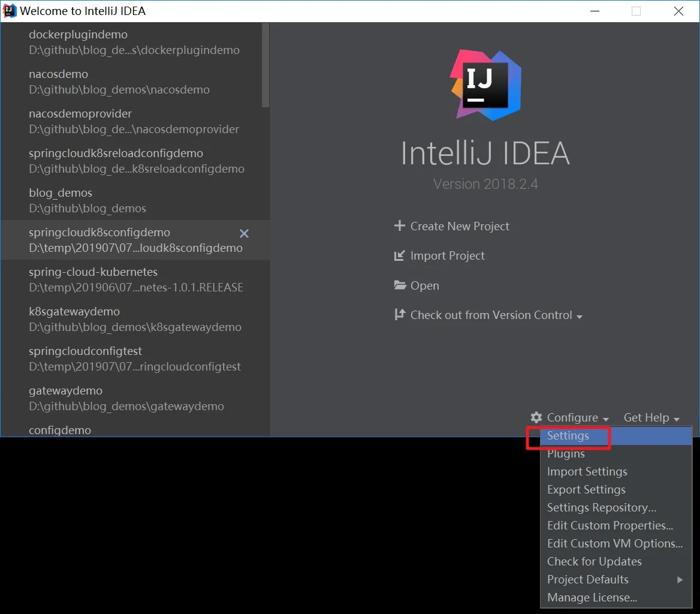
Task: Click the Open folder icon
Action: coord(400,285)
